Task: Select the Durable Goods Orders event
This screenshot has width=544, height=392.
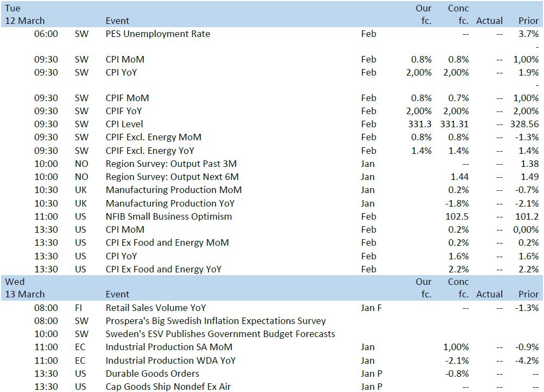Action: 152,374
